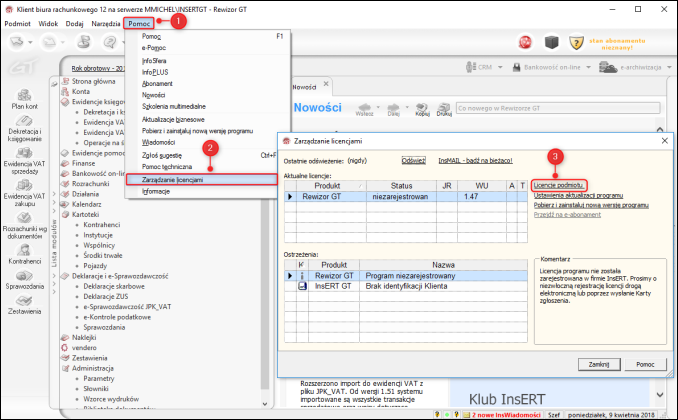The image size is (678, 420).
Task: Click the info icon in Rewizor GT warning row
Action: (302, 276)
